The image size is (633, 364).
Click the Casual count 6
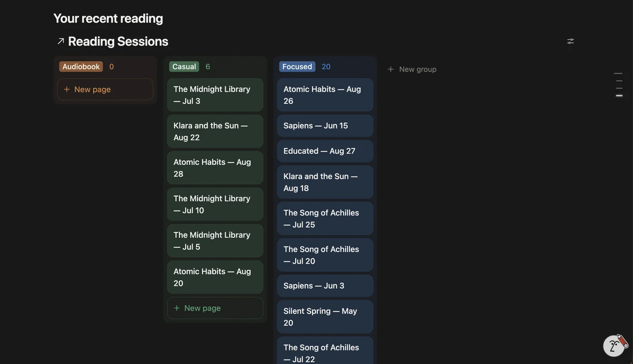pyautogui.click(x=208, y=66)
